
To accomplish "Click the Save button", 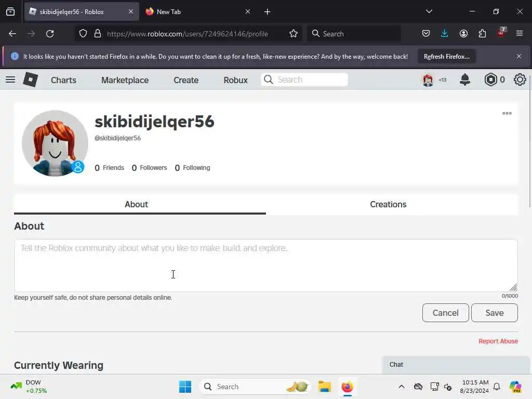I will click(x=495, y=313).
